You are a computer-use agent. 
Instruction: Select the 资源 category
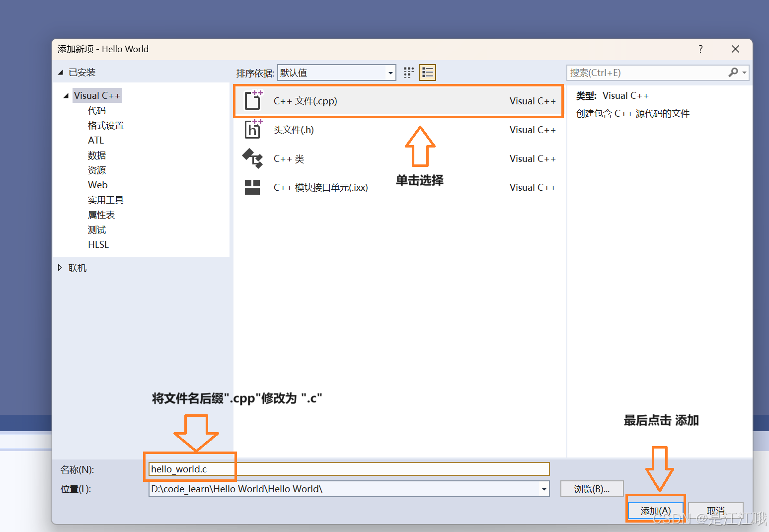pos(97,170)
